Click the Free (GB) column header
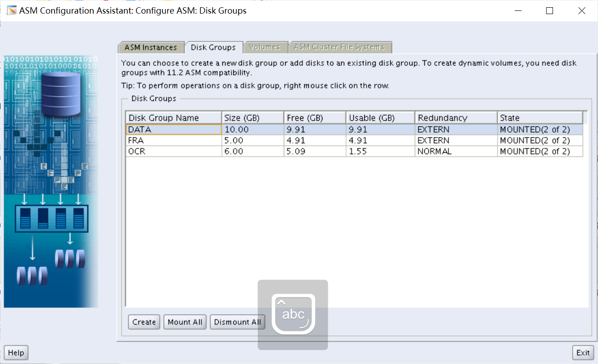 (315, 118)
